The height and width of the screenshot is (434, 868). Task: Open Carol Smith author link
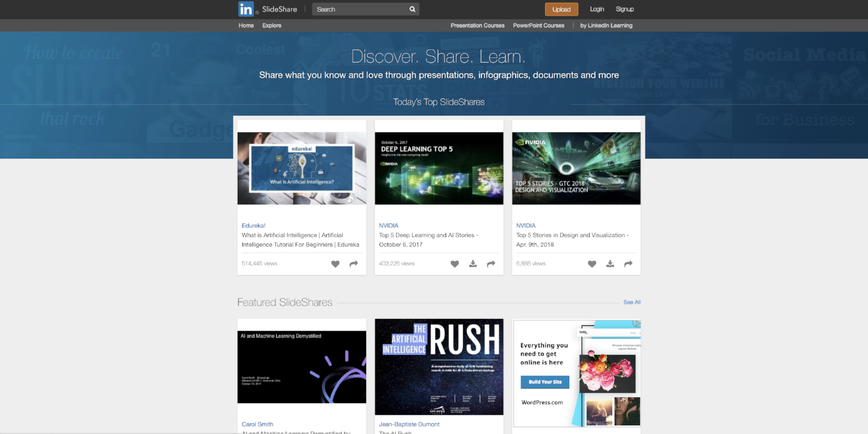click(x=257, y=424)
